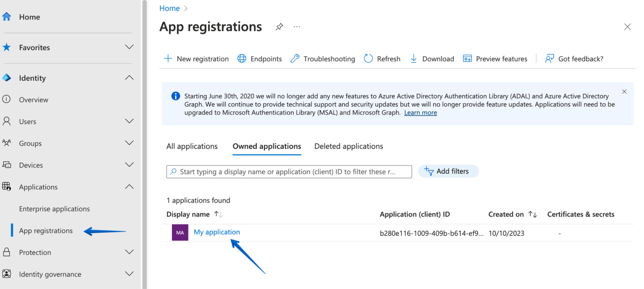Open the Learn more link
Screen dimensions: 644x289
[420, 113]
